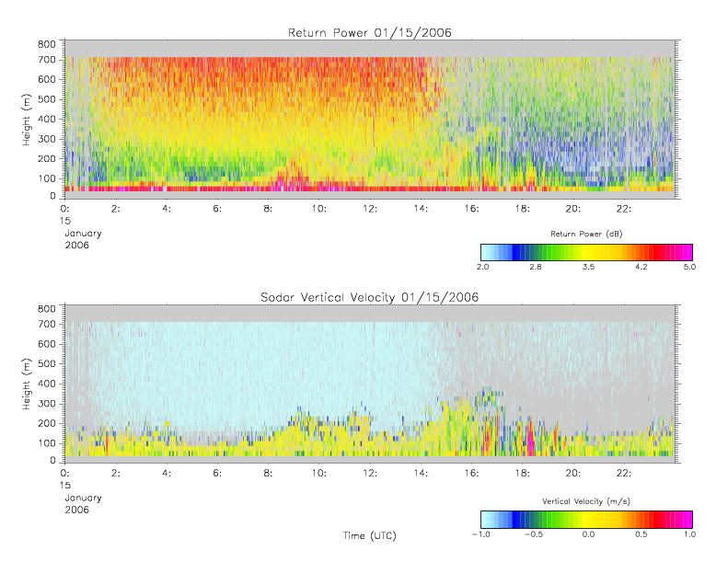Viewport: 728px width, 562px height.
Task: Click the 1.0 tick on Vertical Velocity color bar
Action: pyautogui.click(x=689, y=534)
